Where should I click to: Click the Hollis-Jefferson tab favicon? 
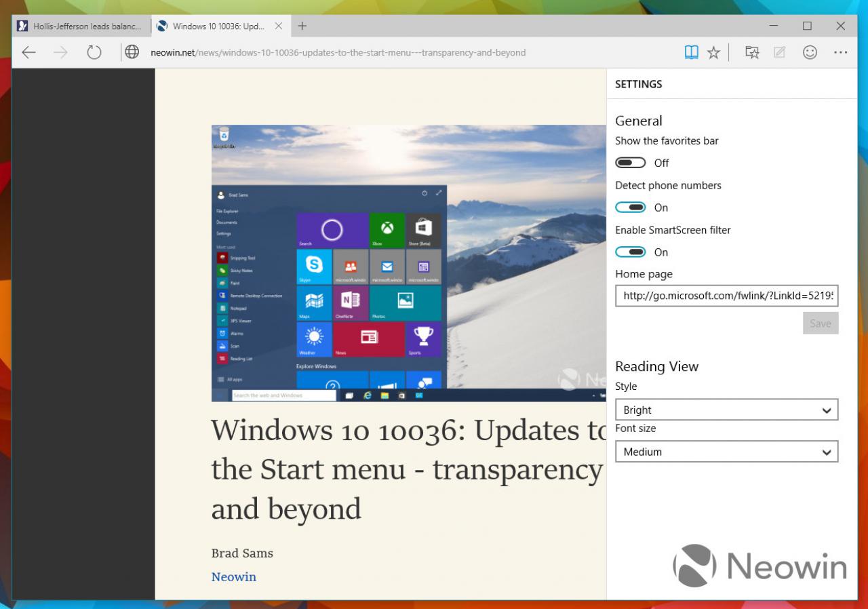point(22,26)
